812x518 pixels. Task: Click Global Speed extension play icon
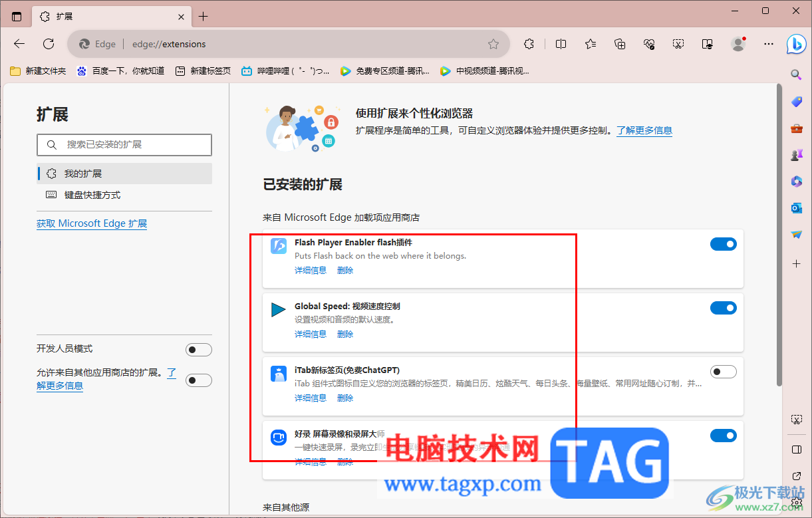(278, 310)
